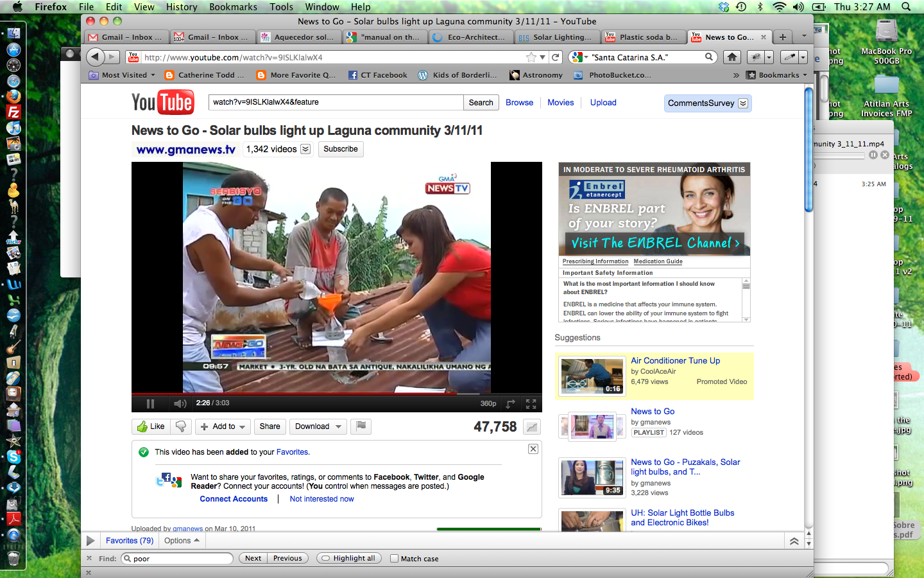
Task: Switch to the Solar Lighting tab
Action: tap(556, 37)
